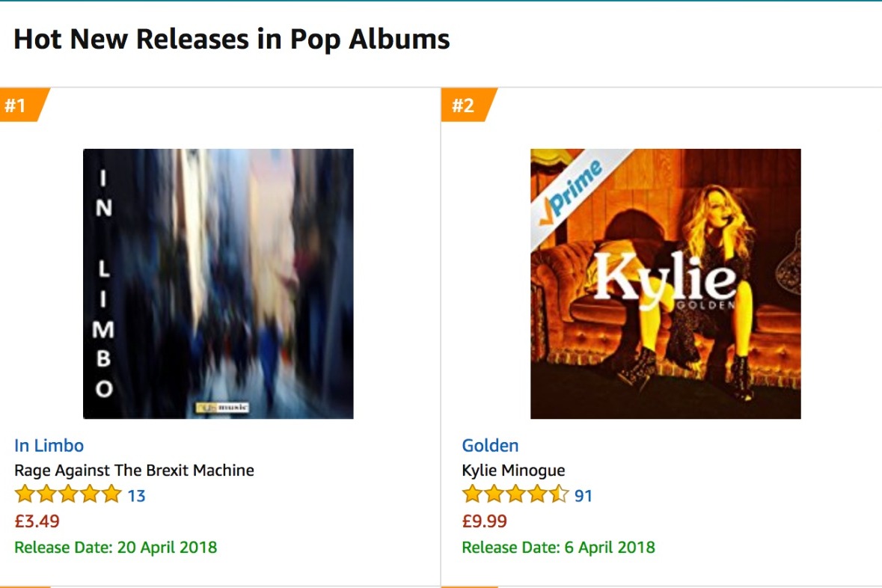Viewport: 882px width, 588px height.
Task: Click Rage Against The Brexit Machine artist name
Action: [134, 470]
